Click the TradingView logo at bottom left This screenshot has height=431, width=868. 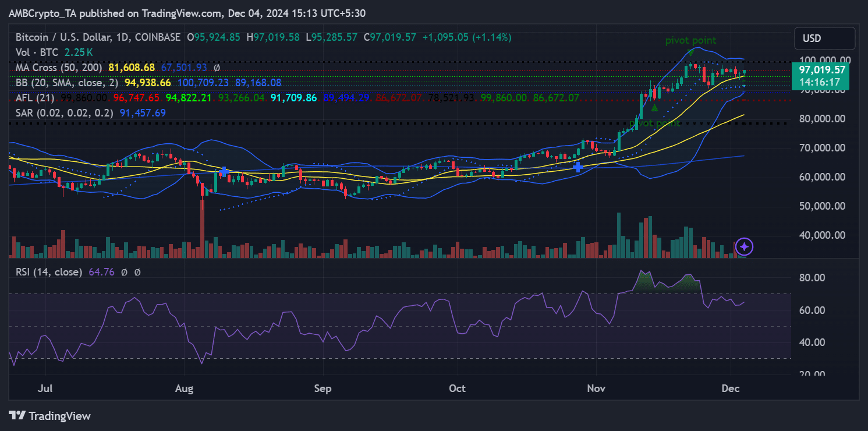50,416
